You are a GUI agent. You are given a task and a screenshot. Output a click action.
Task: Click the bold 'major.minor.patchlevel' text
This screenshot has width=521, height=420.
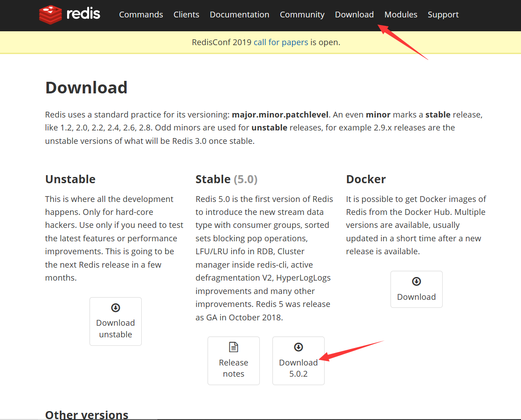coord(280,115)
